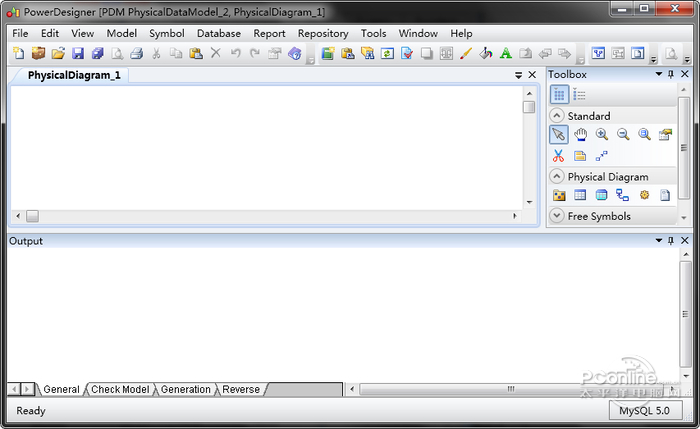The height and width of the screenshot is (429, 700).
Task: Select the Grabber hand tool
Action: (x=580, y=134)
